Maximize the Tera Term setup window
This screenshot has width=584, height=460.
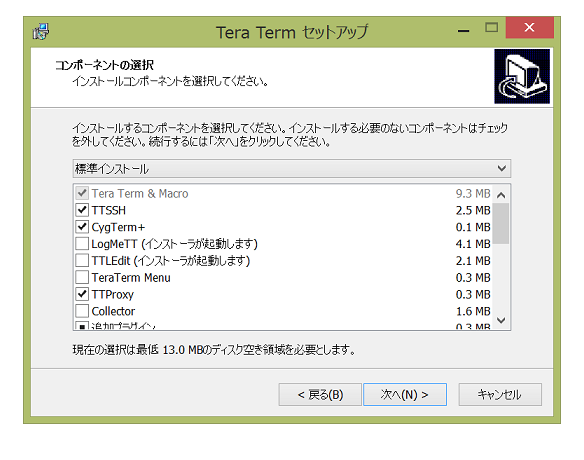491,28
